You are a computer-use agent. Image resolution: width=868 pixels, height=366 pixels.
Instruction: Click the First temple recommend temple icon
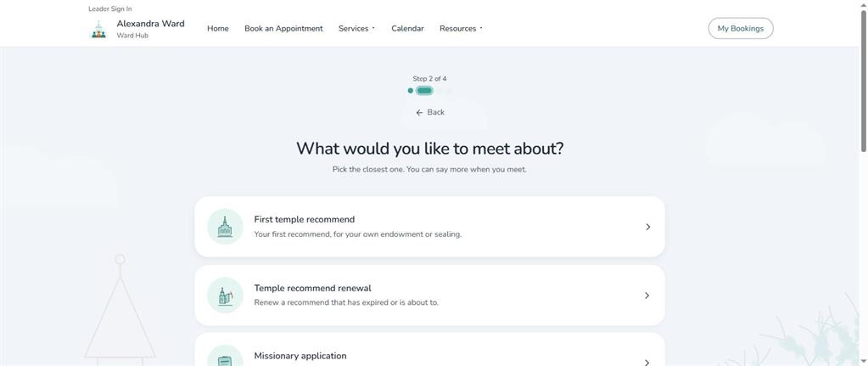(225, 227)
